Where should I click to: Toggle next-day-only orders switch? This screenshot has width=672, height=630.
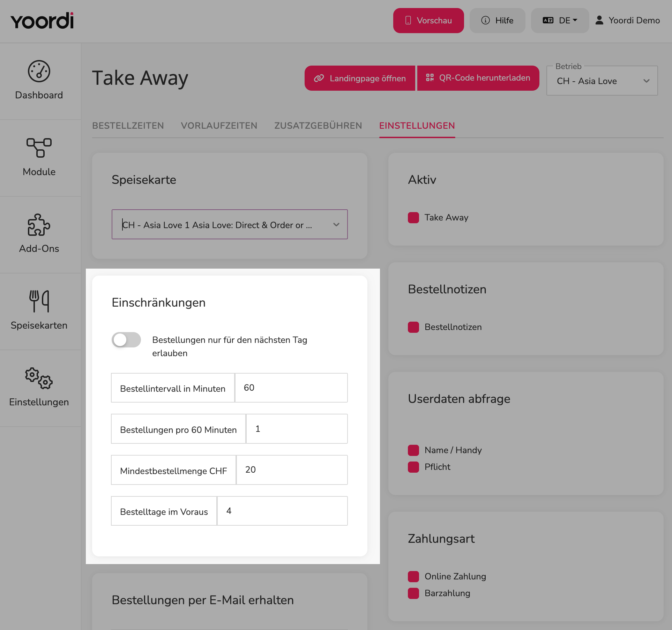click(x=126, y=340)
